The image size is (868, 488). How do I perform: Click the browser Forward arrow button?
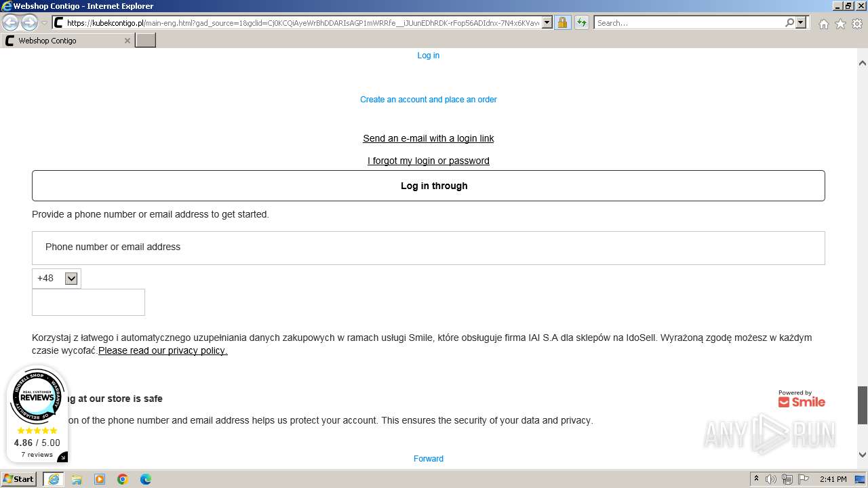[x=29, y=22]
